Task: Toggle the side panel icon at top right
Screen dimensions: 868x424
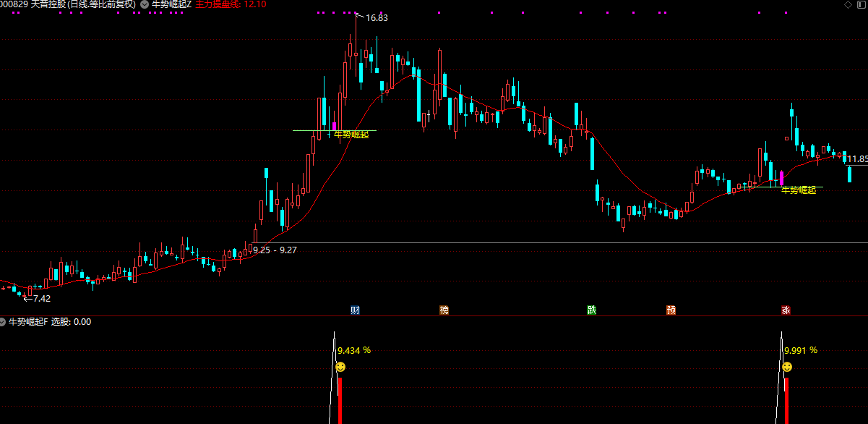Action: click(x=860, y=4)
